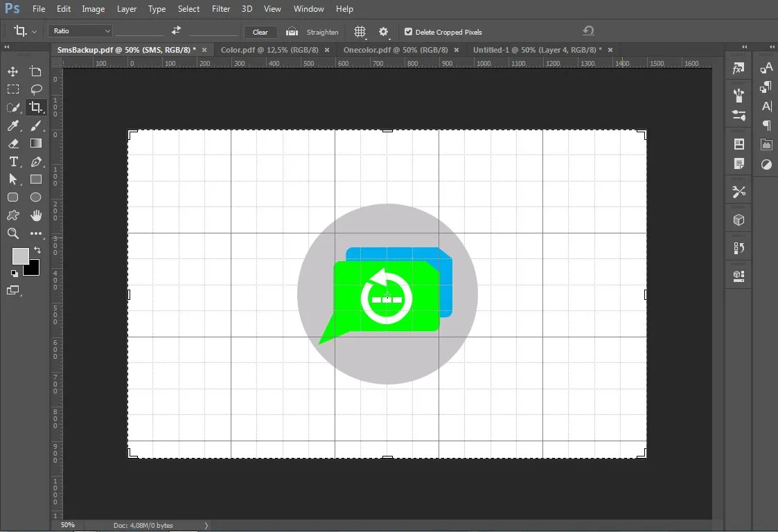
Task: Select the Hand tool
Action: point(36,215)
